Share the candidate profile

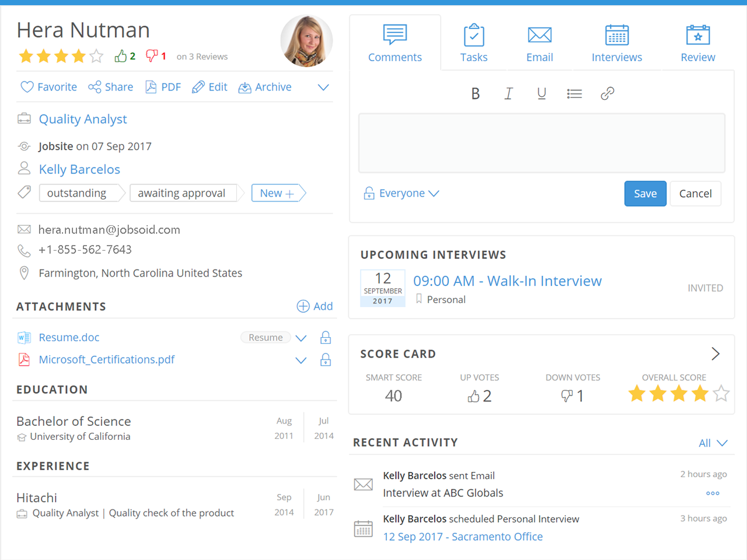pos(111,87)
